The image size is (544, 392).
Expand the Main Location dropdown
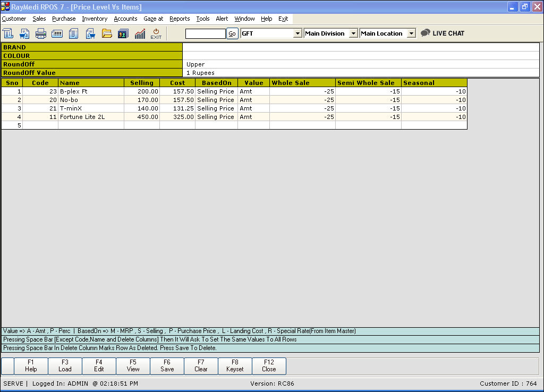coord(411,33)
